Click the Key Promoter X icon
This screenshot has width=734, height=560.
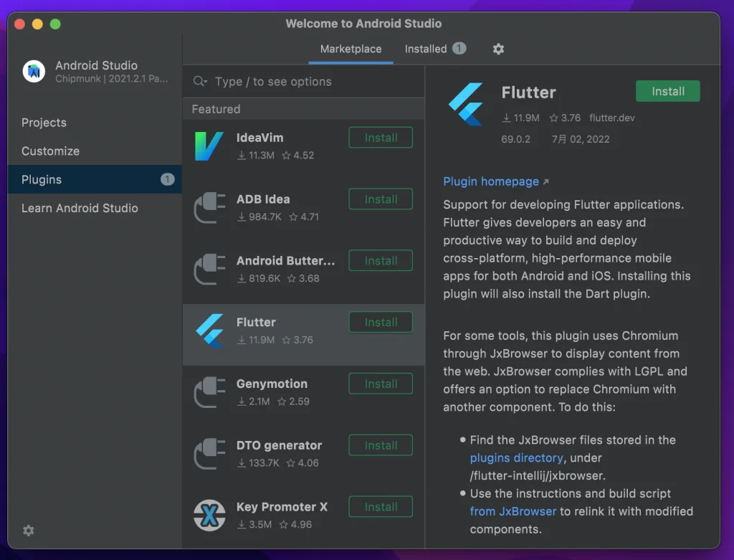point(209,515)
